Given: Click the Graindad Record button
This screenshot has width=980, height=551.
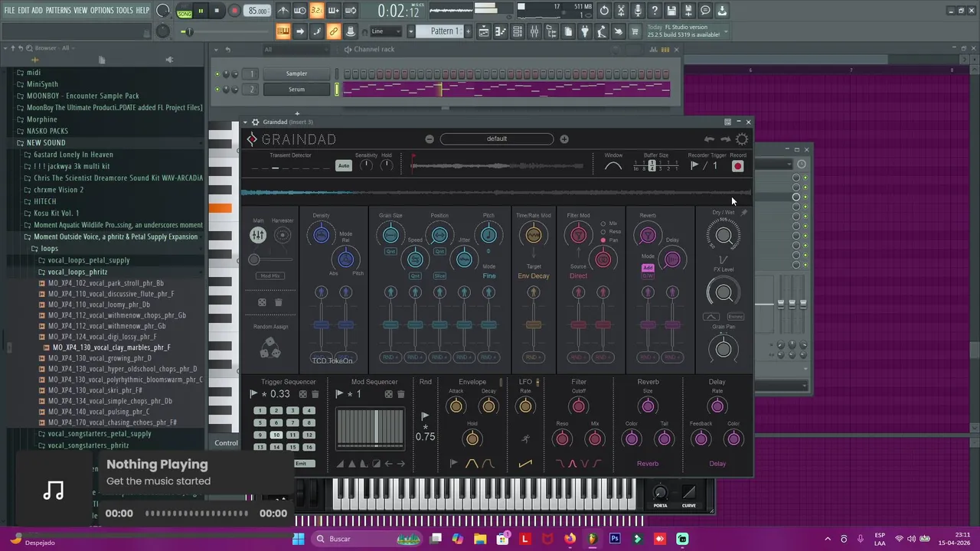Looking at the screenshot, I should coord(737,166).
